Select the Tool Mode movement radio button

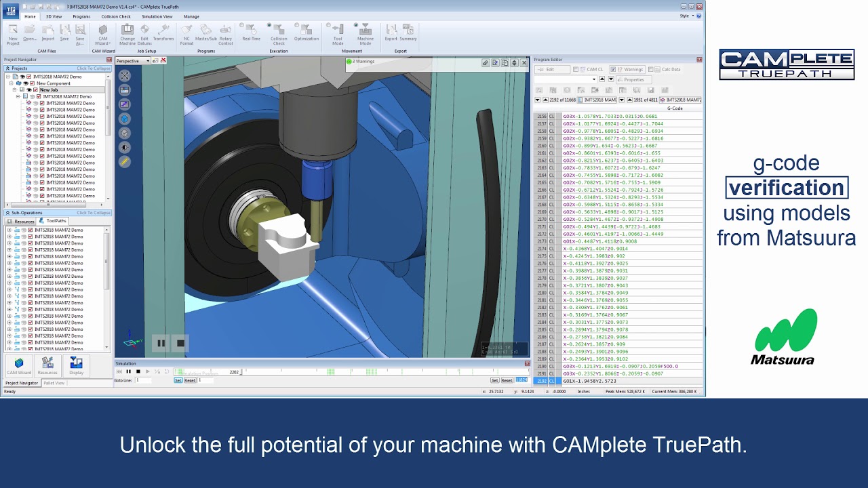[328, 25]
